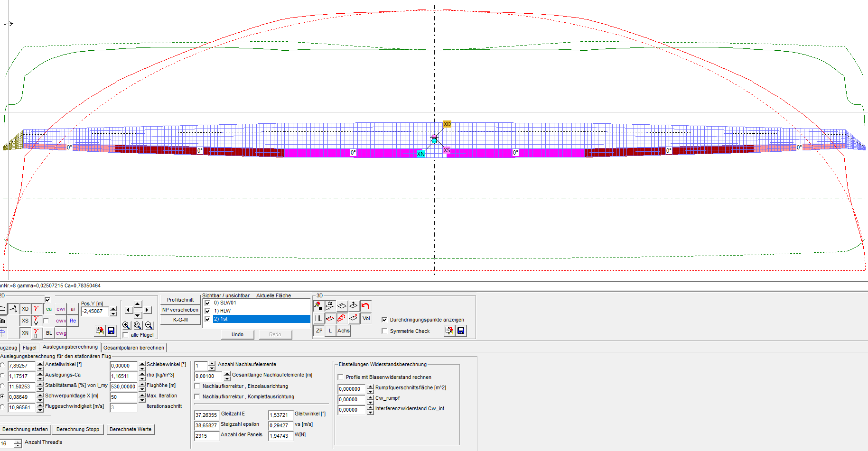
Task: Select the Anstellwinkel radio button
Action: (2, 365)
